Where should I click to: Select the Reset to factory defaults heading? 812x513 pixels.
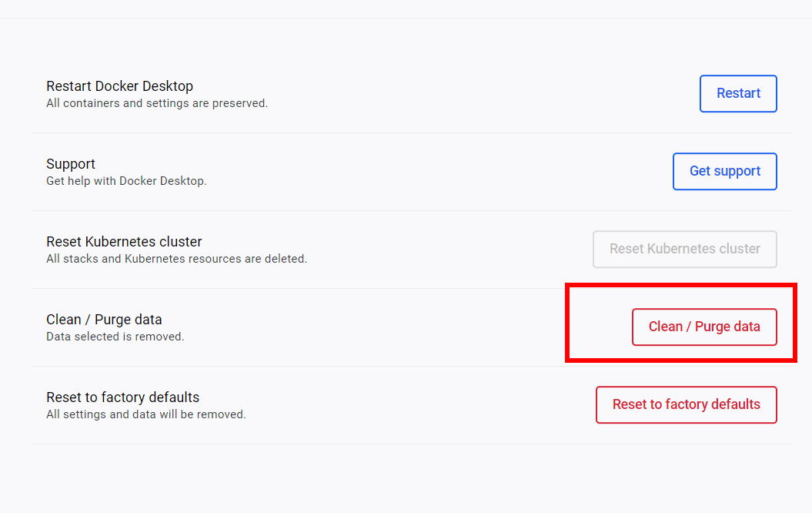click(122, 397)
